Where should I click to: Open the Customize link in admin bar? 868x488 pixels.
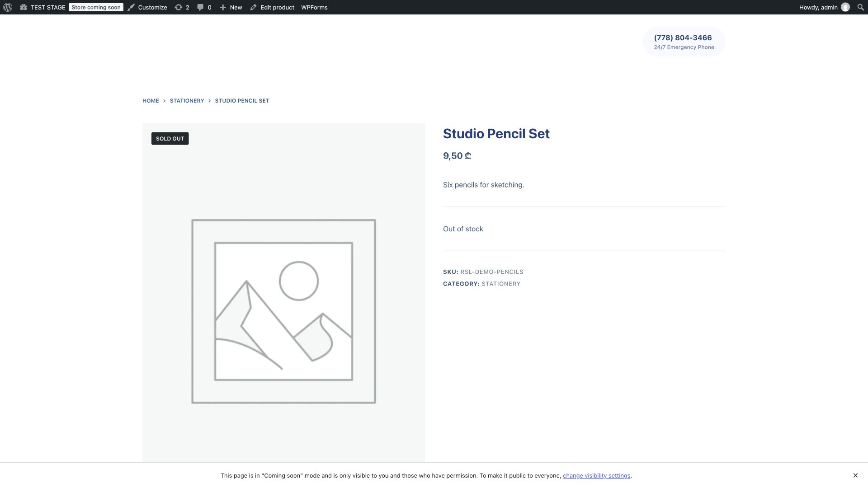[x=147, y=7]
